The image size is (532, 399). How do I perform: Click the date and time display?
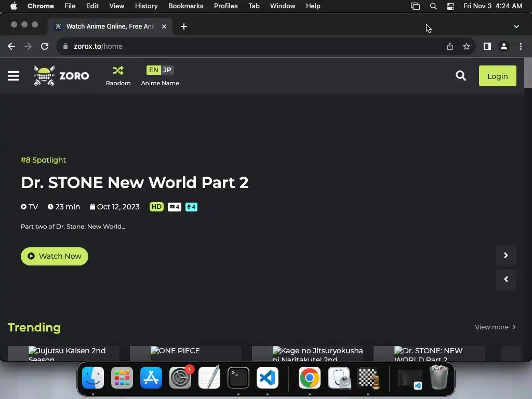493,6
